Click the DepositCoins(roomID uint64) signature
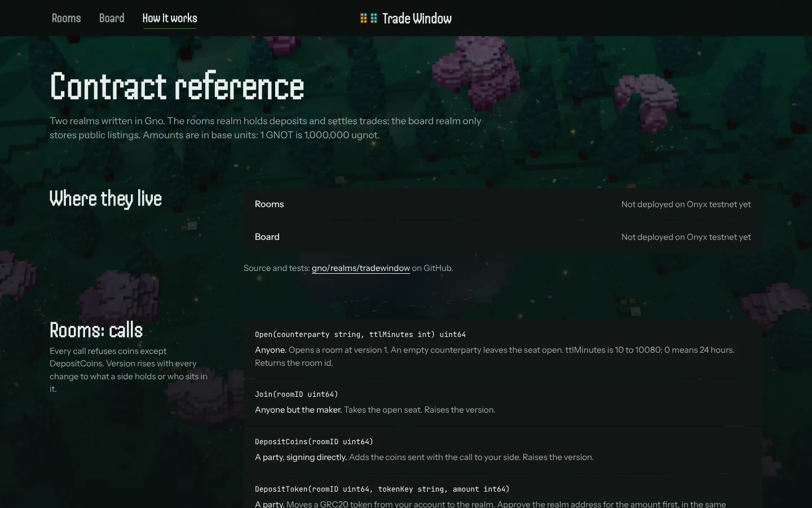The image size is (812, 508). coord(314,442)
